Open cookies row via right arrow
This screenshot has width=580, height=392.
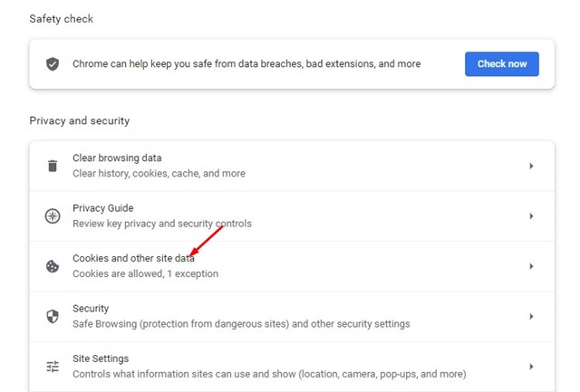(531, 266)
